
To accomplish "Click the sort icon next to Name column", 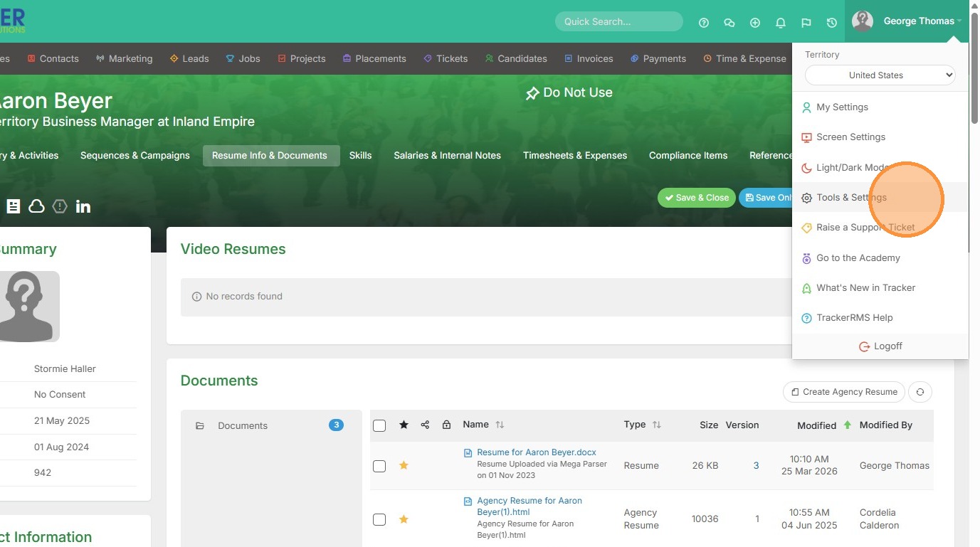I will point(500,425).
